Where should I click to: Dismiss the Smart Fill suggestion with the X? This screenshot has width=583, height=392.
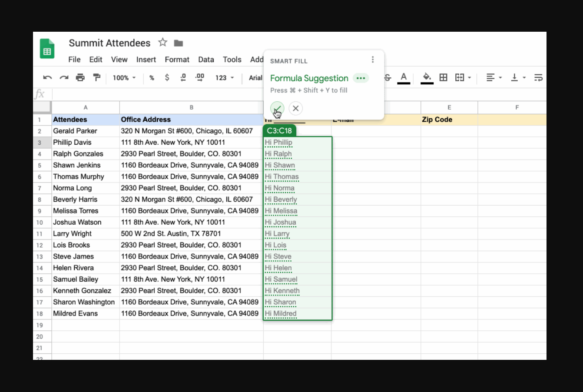tap(295, 108)
